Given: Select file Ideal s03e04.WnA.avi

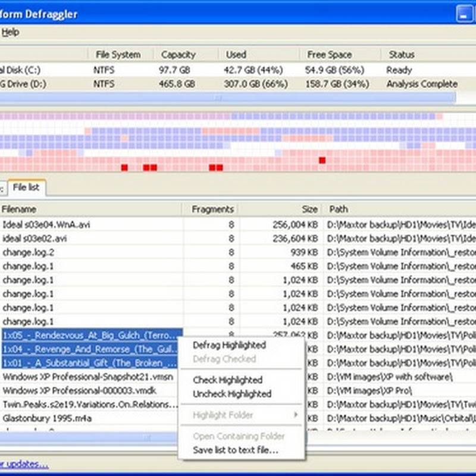Looking at the screenshot, I should coord(46,225).
